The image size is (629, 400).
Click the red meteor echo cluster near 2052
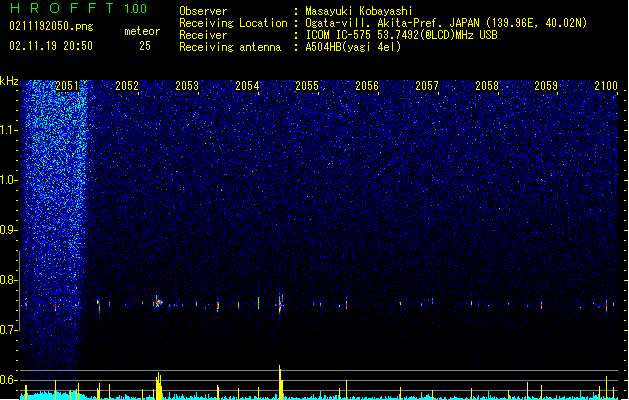(x=158, y=302)
